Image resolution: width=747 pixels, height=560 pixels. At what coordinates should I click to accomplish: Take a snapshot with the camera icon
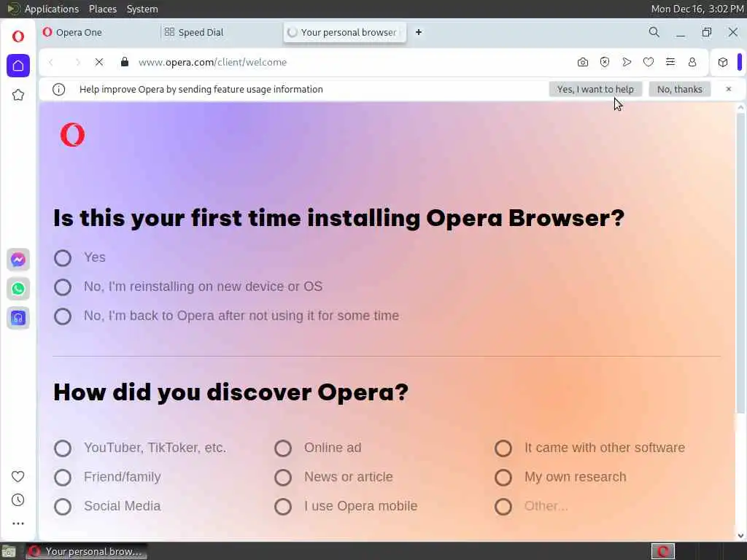tap(583, 62)
